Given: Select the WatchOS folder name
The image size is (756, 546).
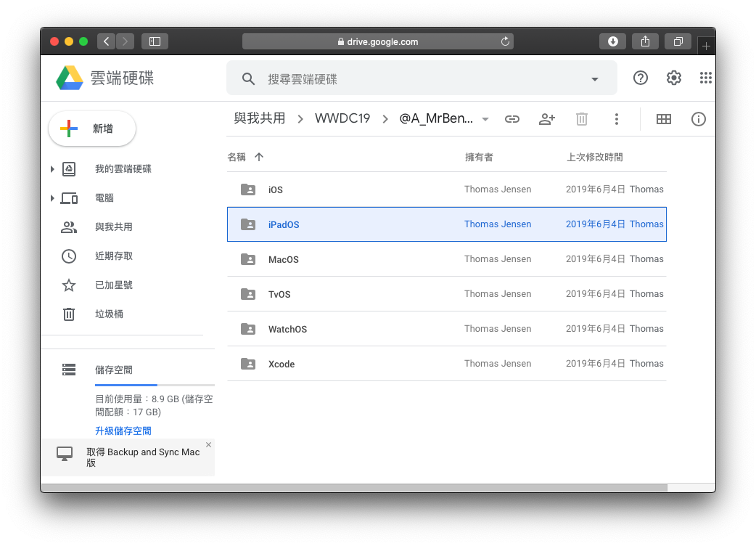Looking at the screenshot, I should tap(287, 329).
